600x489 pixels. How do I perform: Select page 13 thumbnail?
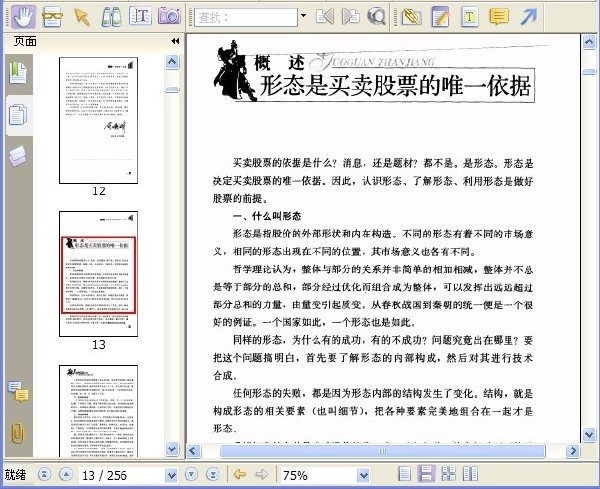(98, 274)
